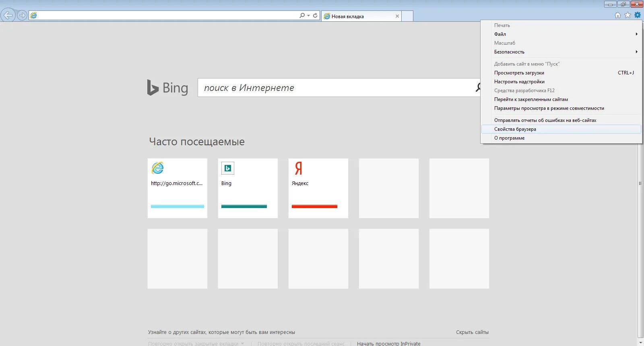Click the Bing tile's teal icon
The image size is (644, 346).
point(228,168)
